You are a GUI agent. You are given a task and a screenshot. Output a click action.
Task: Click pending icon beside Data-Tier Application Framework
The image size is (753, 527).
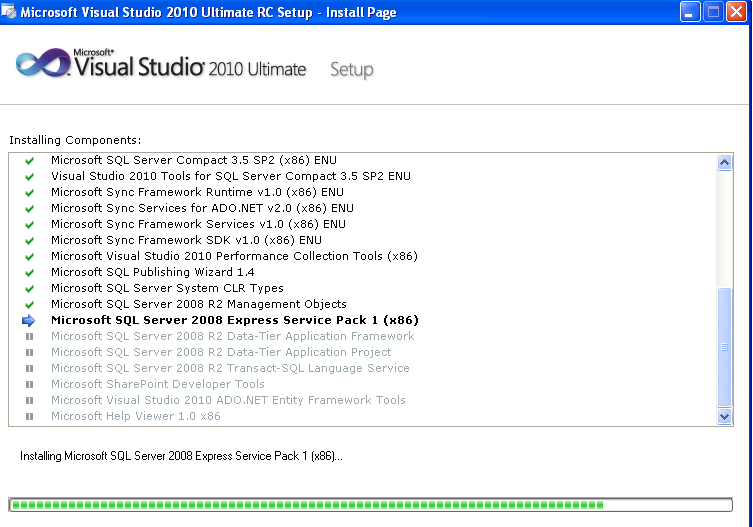29,337
